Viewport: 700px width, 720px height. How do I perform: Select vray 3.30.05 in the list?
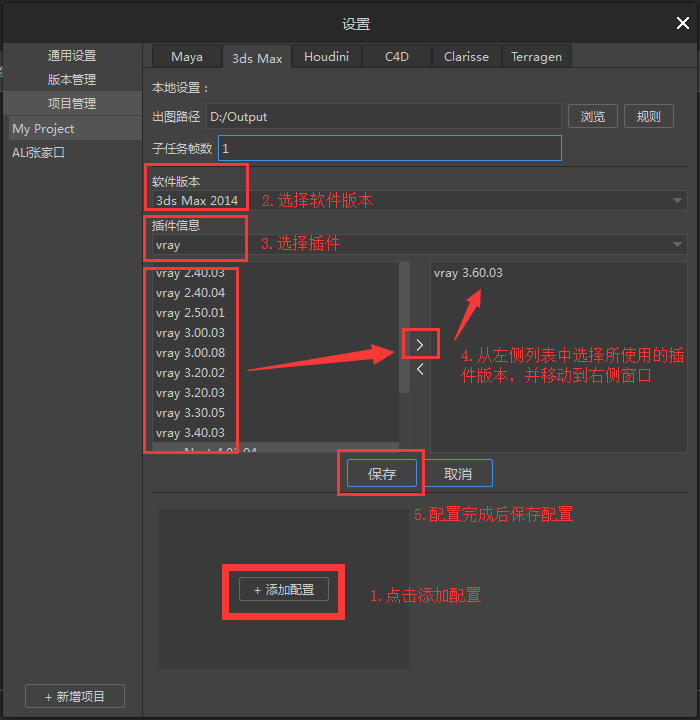coord(276,413)
